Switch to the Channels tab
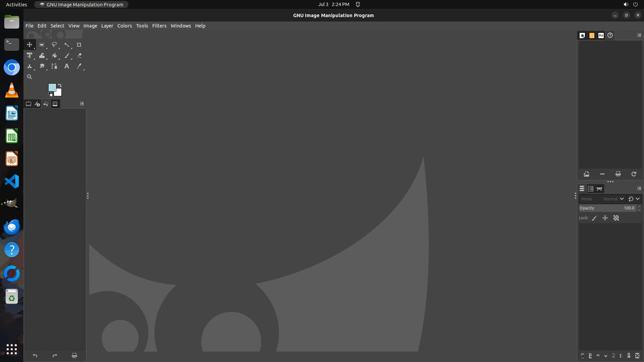The width and height of the screenshot is (644, 362). [591, 189]
